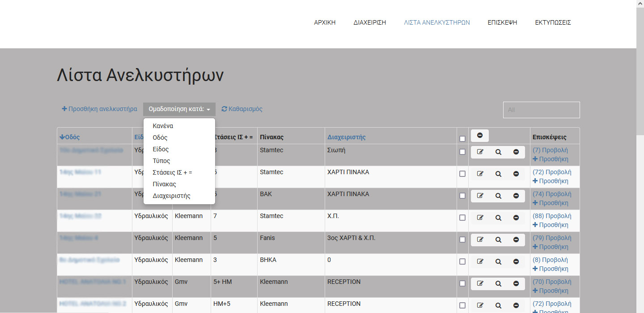644x313 pixels.
Task: Click the plus icon beside Προσθήκη ανελκυστήρα
Action: tap(64, 109)
